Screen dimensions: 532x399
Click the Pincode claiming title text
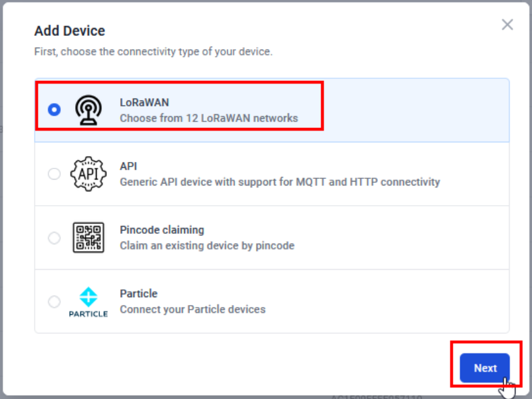[162, 230]
